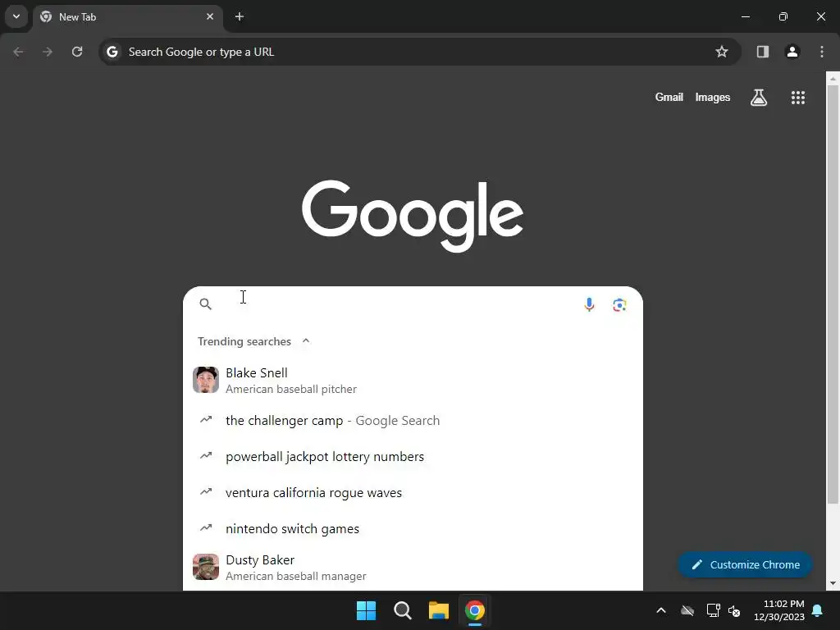Open the Google apps grid
This screenshot has height=630, width=840.
798,98
